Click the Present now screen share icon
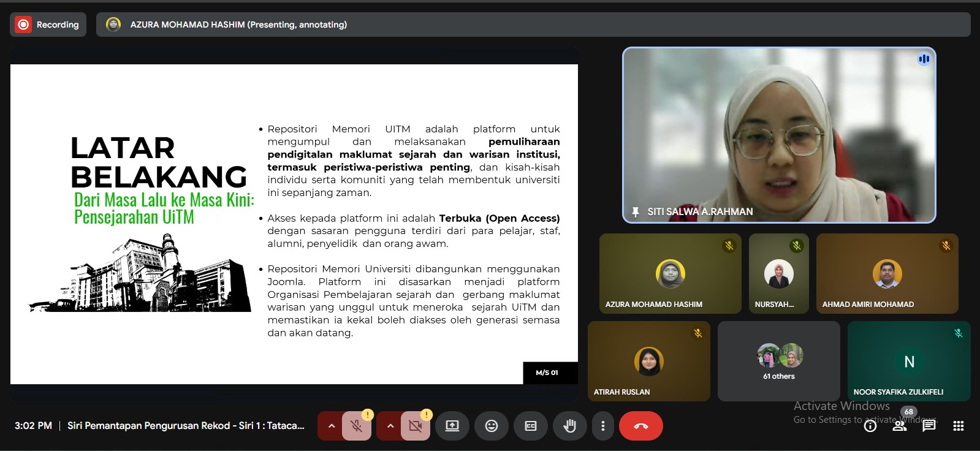980x451 pixels. [x=452, y=426]
